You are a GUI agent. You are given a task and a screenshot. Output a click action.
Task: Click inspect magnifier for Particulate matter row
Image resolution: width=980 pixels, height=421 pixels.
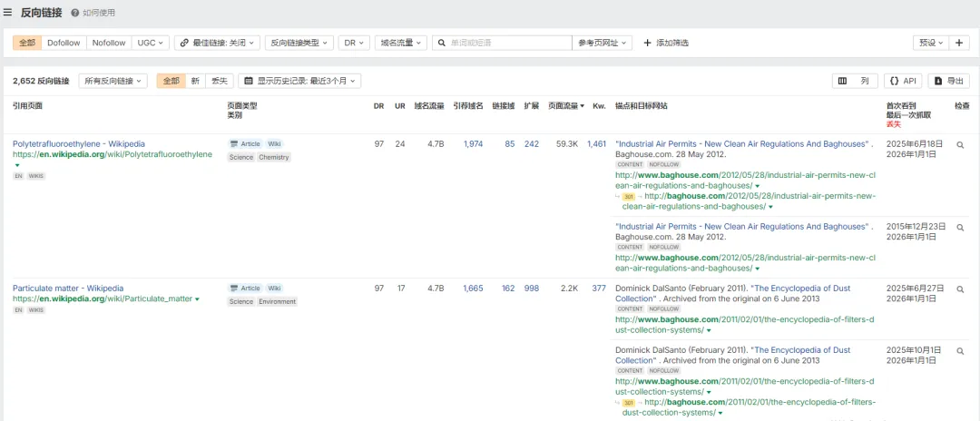tap(960, 289)
